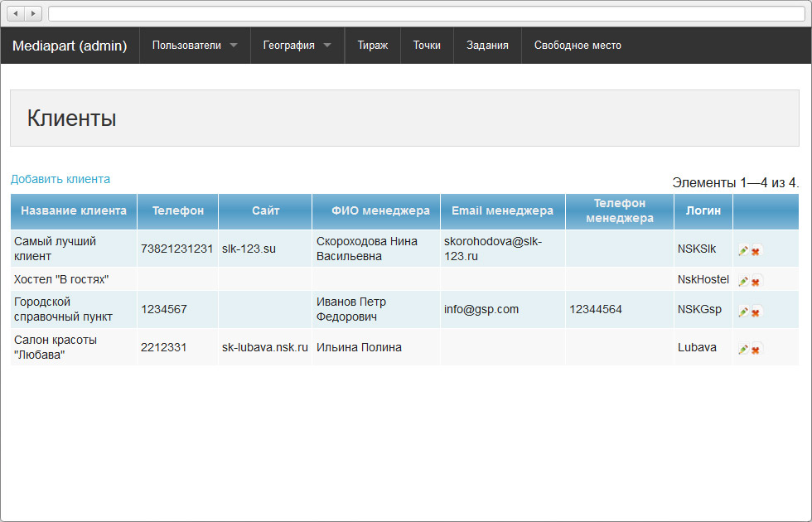Delete the Lubava client with the red cross
The width and height of the screenshot is (812, 522).
[756, 350]
